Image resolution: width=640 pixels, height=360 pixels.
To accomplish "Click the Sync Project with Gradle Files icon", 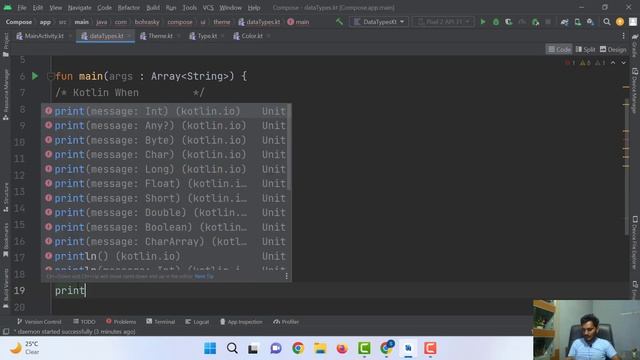I will [564, 22].
